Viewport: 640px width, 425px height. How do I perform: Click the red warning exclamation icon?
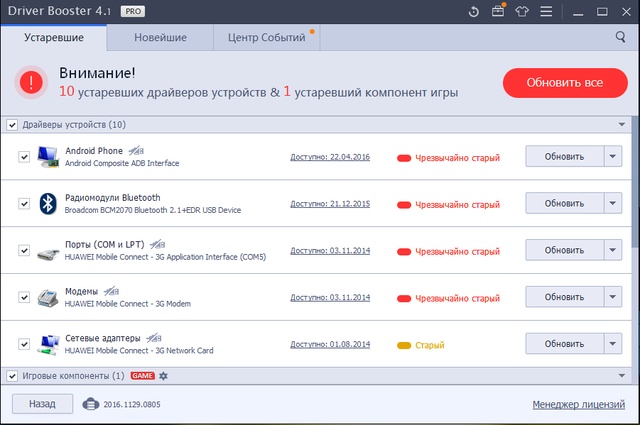coord(31,82)
